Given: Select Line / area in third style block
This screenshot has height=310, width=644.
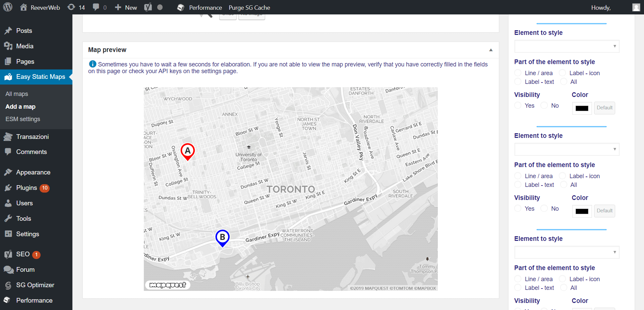Looking at the screenshot, I should (518, 279).
